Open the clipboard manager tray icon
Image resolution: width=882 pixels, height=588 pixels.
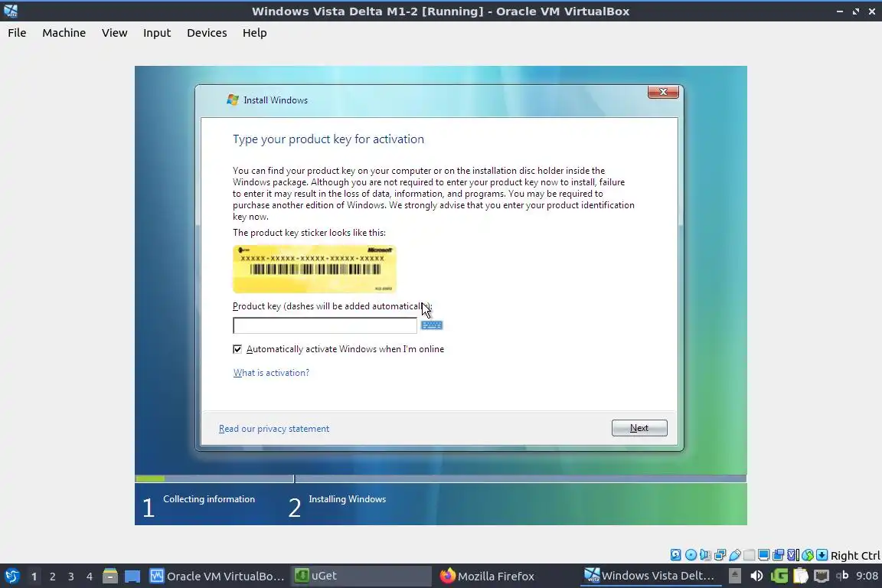point(800,576)
